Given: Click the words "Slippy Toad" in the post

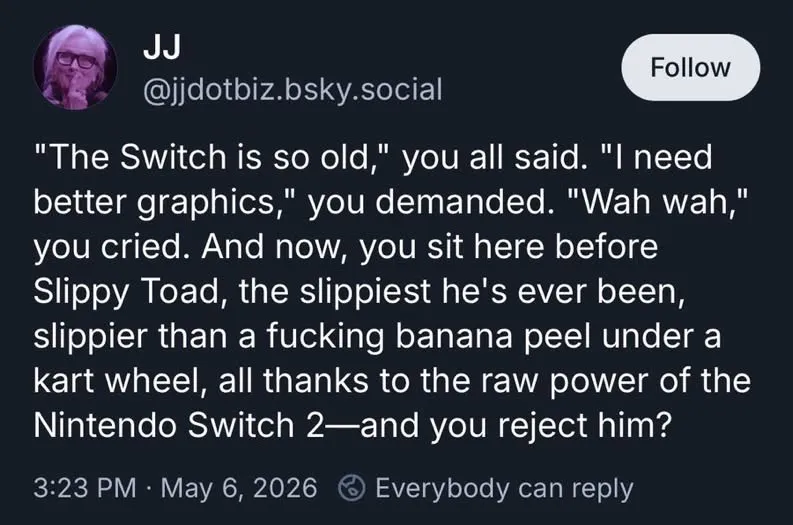Looking at the screenshot, I should 126,292.
